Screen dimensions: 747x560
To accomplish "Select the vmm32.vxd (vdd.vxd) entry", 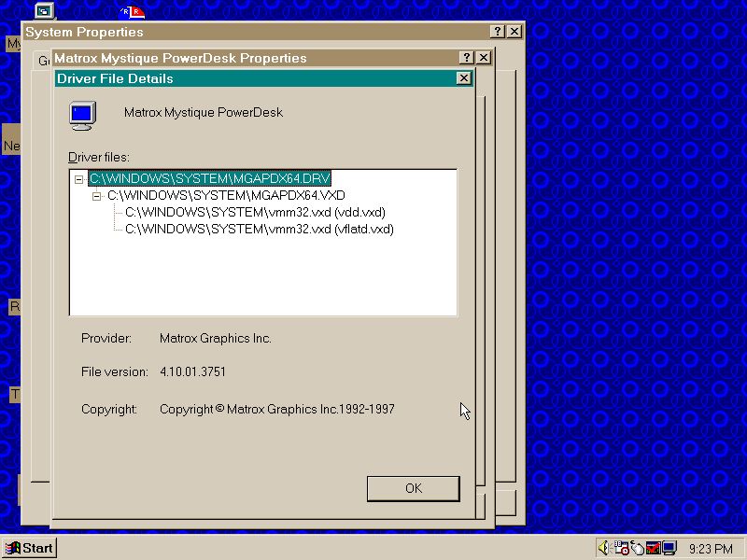I will pos(255,212).
